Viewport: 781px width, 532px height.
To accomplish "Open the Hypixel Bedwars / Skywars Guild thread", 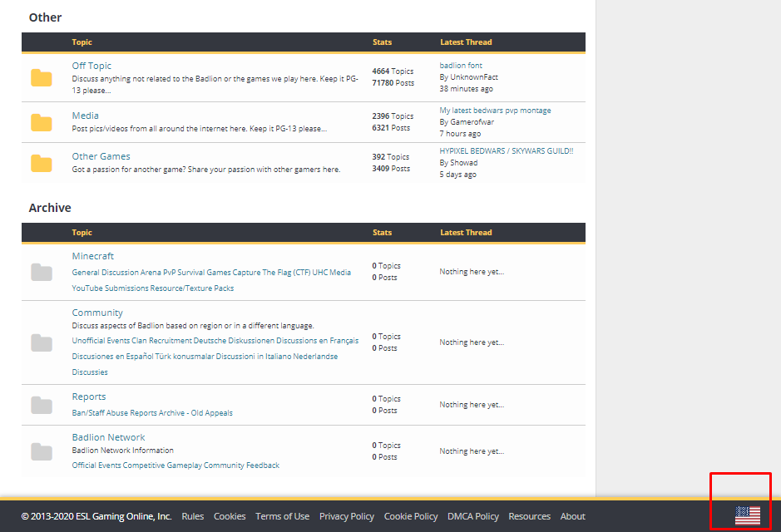I will 506,151.
